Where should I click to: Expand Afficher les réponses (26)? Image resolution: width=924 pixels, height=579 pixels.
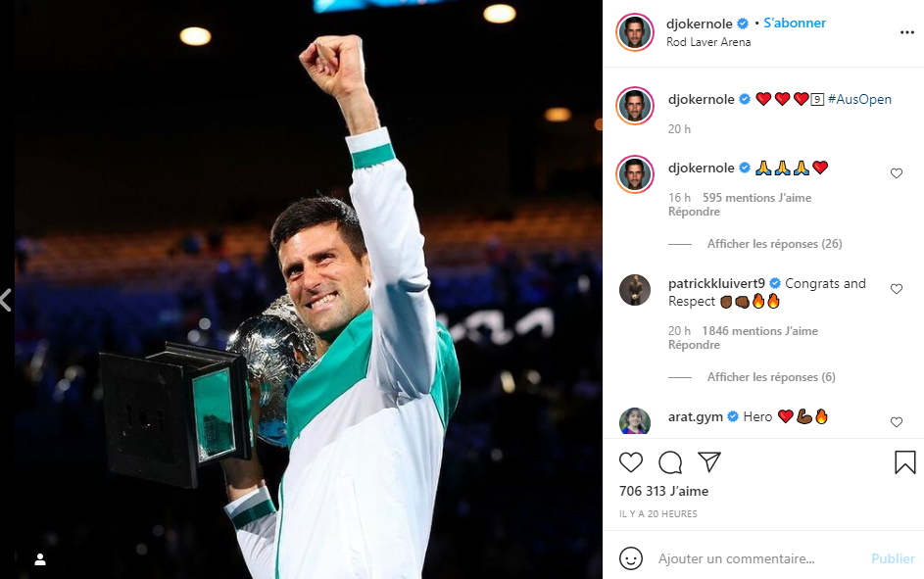click(774, 244)
